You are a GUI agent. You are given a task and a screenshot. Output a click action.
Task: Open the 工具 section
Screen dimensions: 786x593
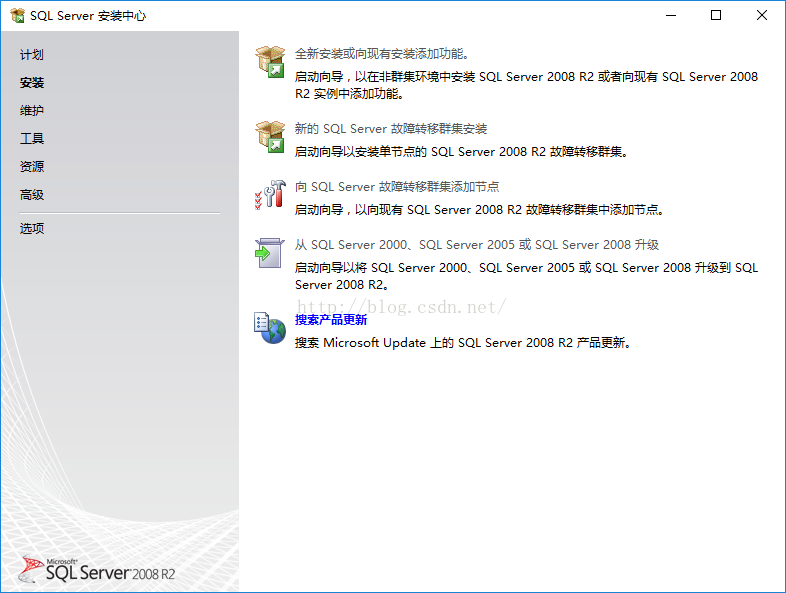pyautogui.click(x=32, y=139)
